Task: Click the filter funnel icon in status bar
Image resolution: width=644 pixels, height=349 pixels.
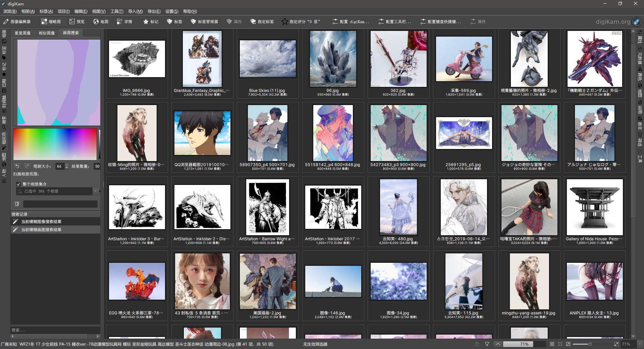Action: click(487, 344)
